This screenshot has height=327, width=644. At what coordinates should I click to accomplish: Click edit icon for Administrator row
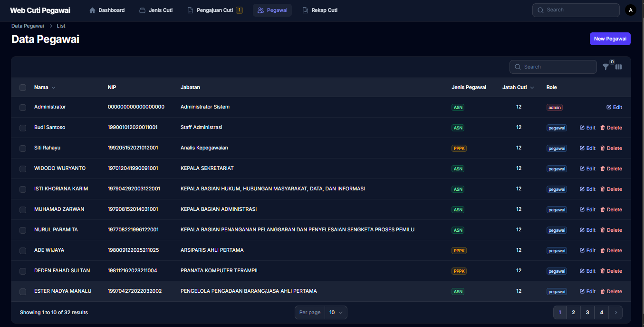point(609,107)
